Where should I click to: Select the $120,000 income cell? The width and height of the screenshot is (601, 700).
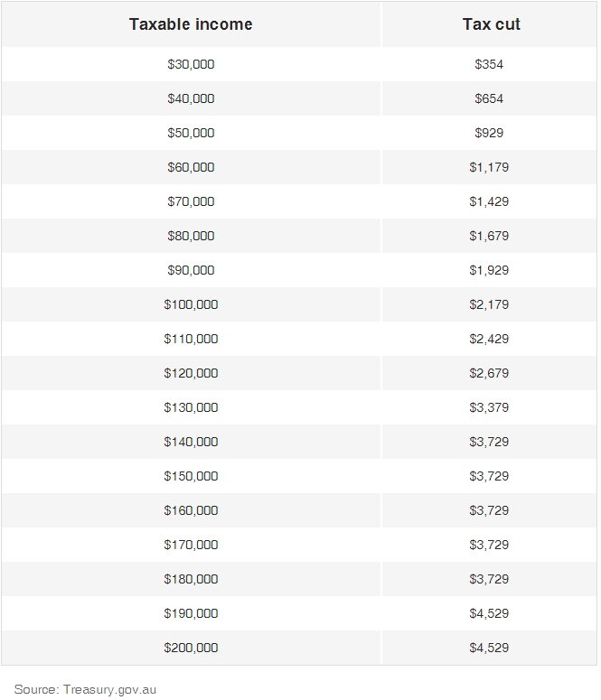coord(191,373)
